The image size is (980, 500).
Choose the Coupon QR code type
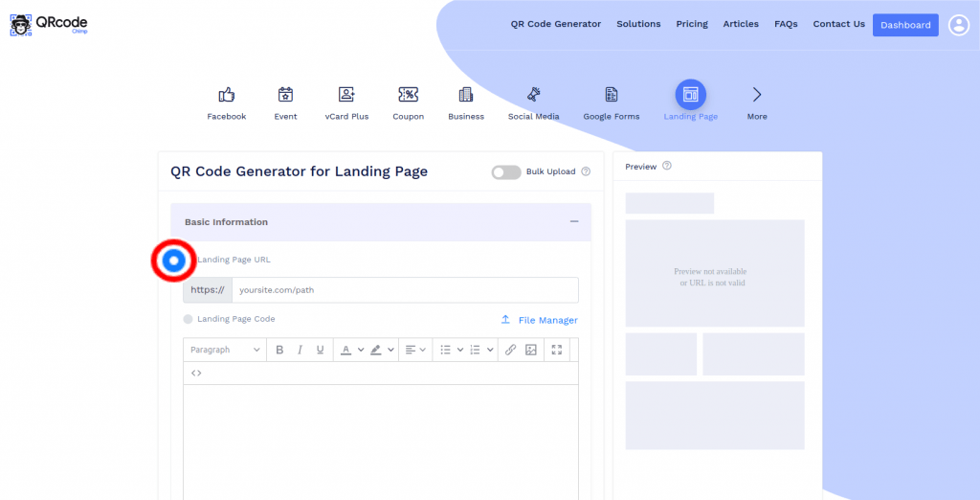coord(408,103)
